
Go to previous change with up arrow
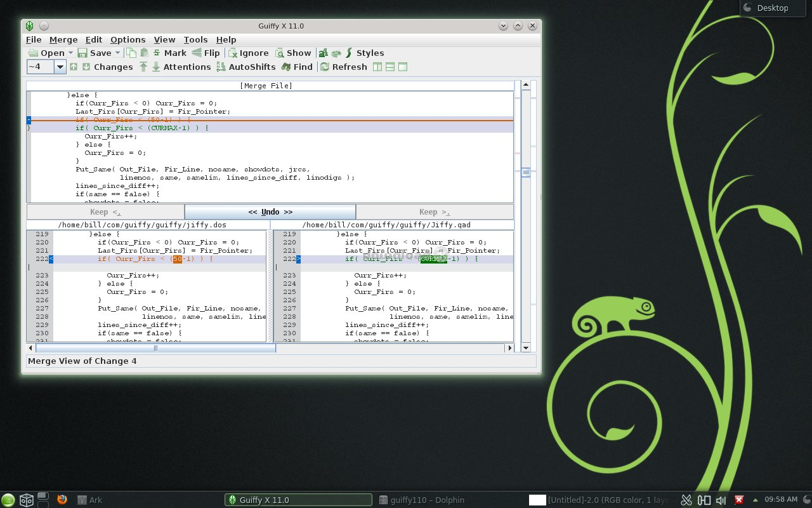pyautogui.click(x=74, y=67)
